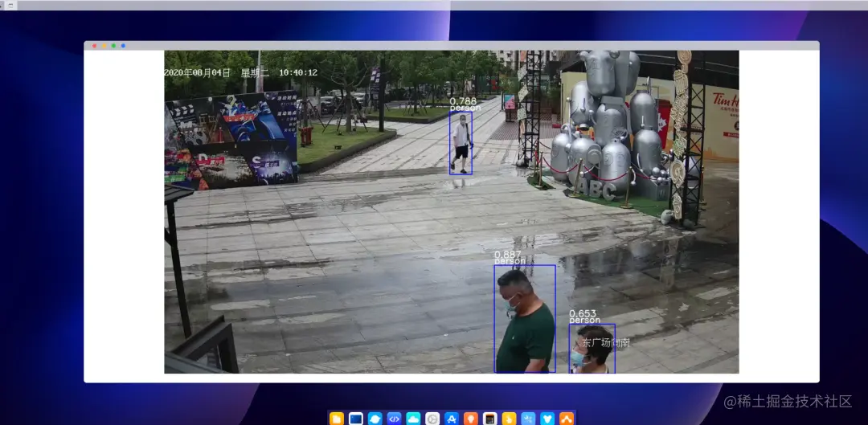Minimize the viewer using the yellow dot
This screenshot has height=425, width=868.
104,45
